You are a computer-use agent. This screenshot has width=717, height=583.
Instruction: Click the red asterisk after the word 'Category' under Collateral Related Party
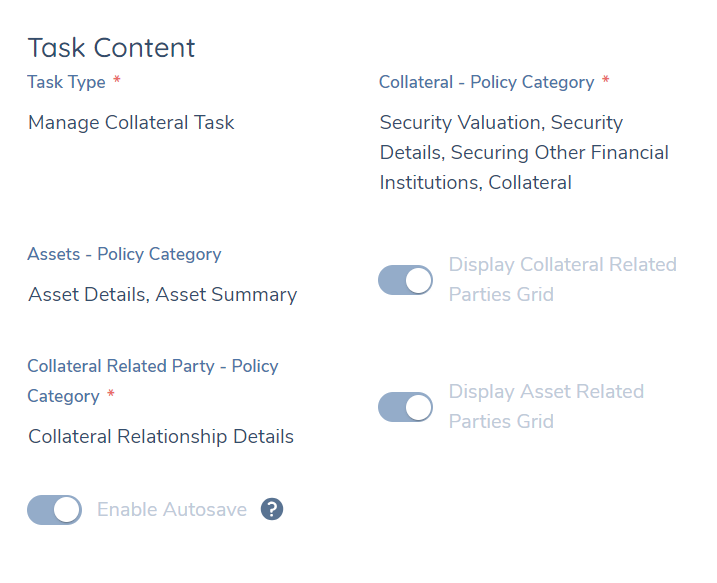pos(111,395)
